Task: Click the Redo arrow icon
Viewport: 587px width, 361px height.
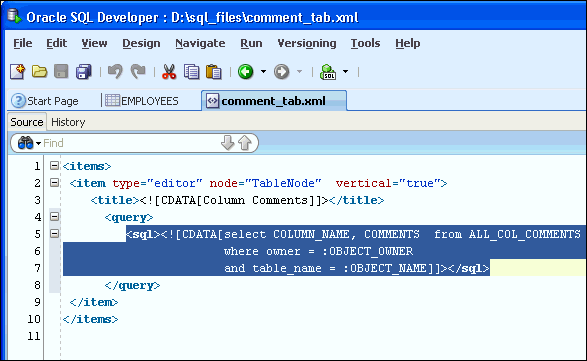Action: [138, 72]
